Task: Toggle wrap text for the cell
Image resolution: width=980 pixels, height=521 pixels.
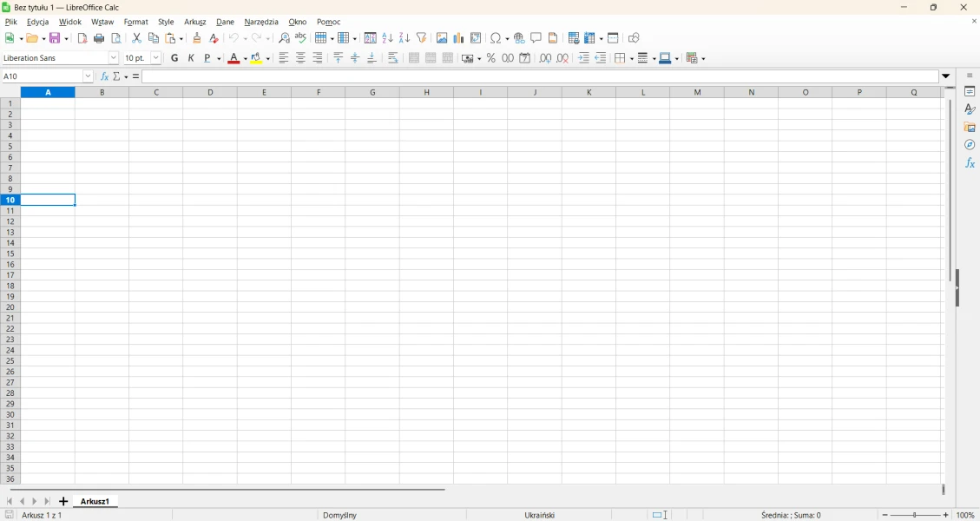Action: pyautogui.click(x=393, y=58)
